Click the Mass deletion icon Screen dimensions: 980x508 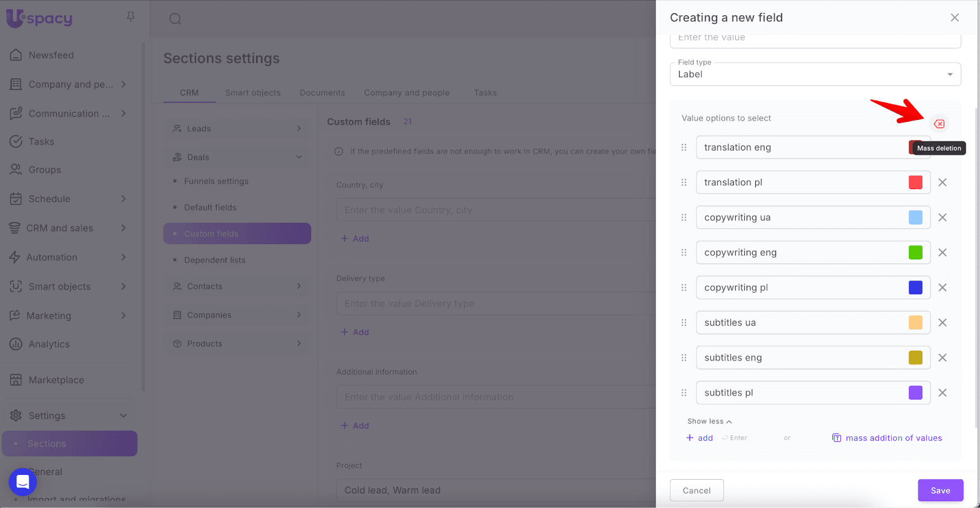(939, 124)
